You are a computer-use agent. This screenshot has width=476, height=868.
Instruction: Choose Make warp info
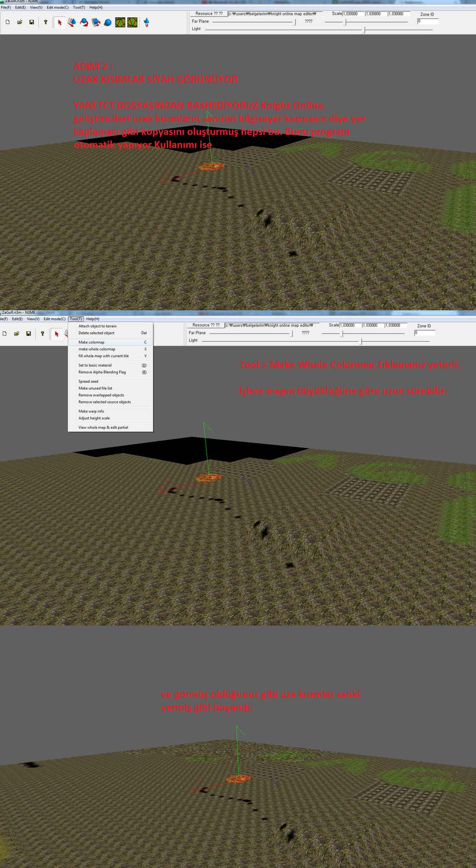(110, 411)
